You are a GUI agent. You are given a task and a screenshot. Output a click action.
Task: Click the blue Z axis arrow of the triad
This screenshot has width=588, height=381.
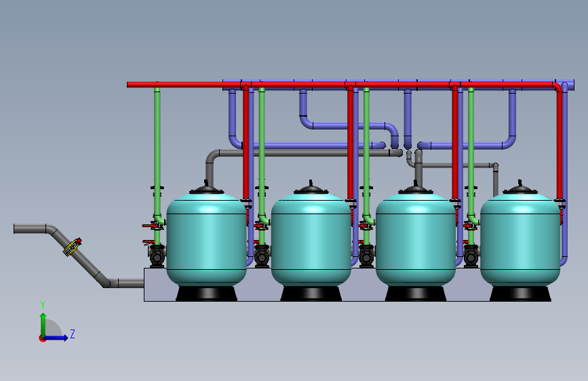(56, 338)
